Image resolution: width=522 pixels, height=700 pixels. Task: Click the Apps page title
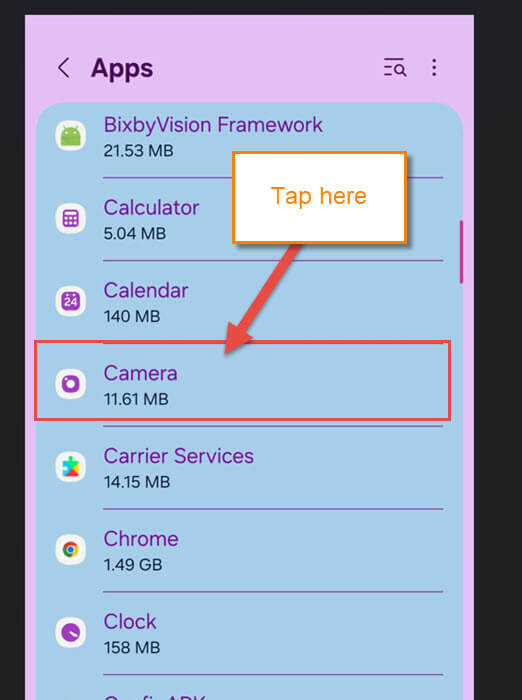[122, 69]
